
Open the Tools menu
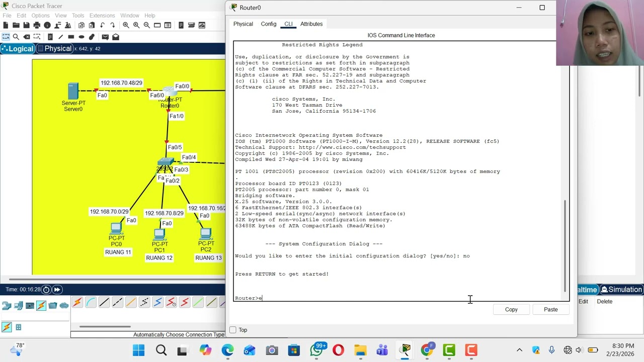pyautogui.click(x=78, y=16)
